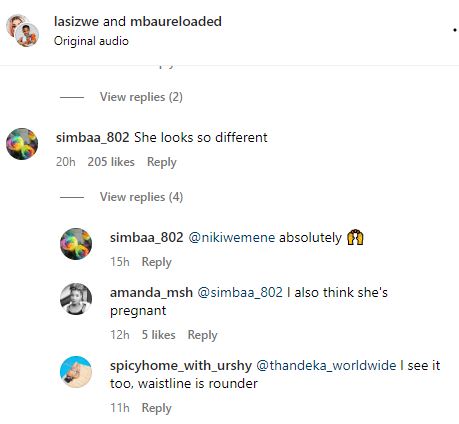Open the amanda_msh username link
The height and width of the screenshot is (424, 459).
(151, 292)
